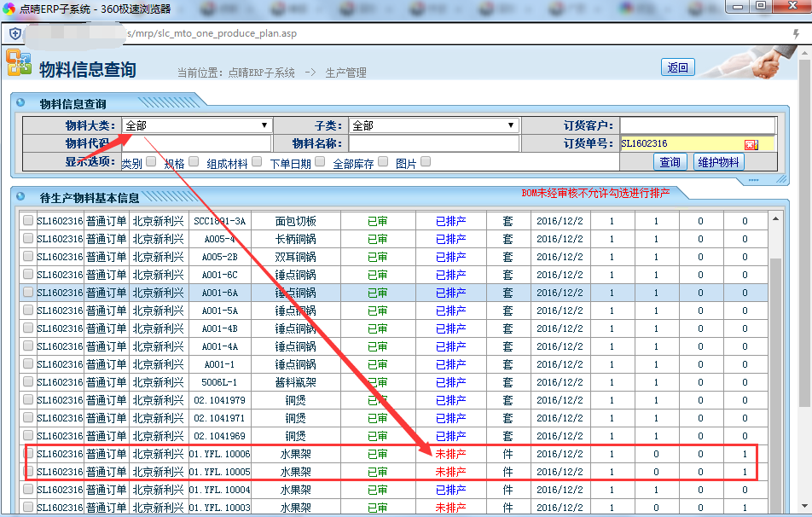Go back using the 返回 button
The image size is (812, 517).
[677, 67]
